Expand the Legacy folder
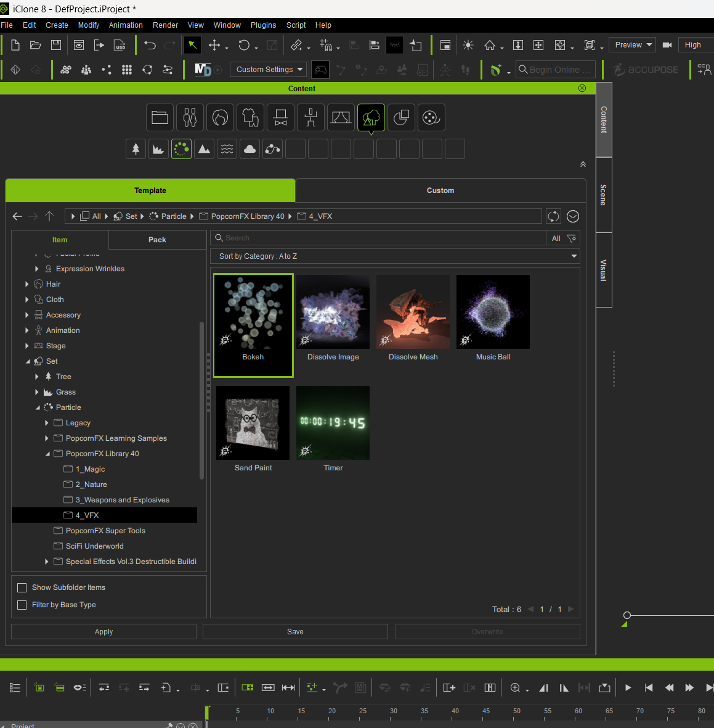 (x=46, y=423)
